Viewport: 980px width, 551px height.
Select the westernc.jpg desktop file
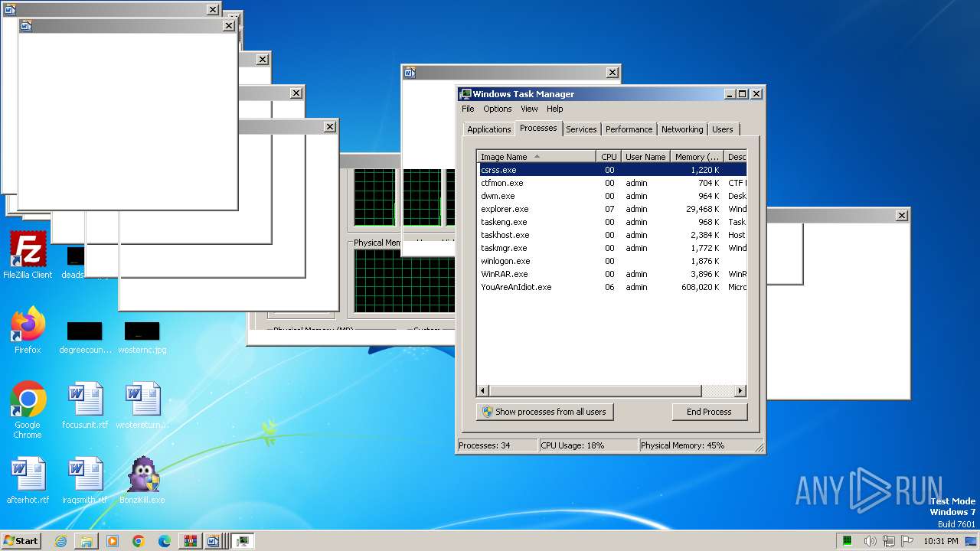click(x=142, y=337)
